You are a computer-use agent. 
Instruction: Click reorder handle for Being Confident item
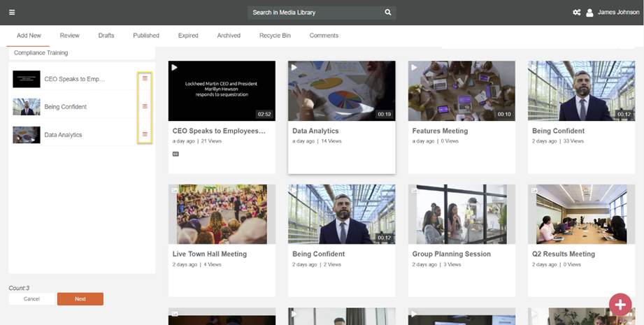click(145, 106)
